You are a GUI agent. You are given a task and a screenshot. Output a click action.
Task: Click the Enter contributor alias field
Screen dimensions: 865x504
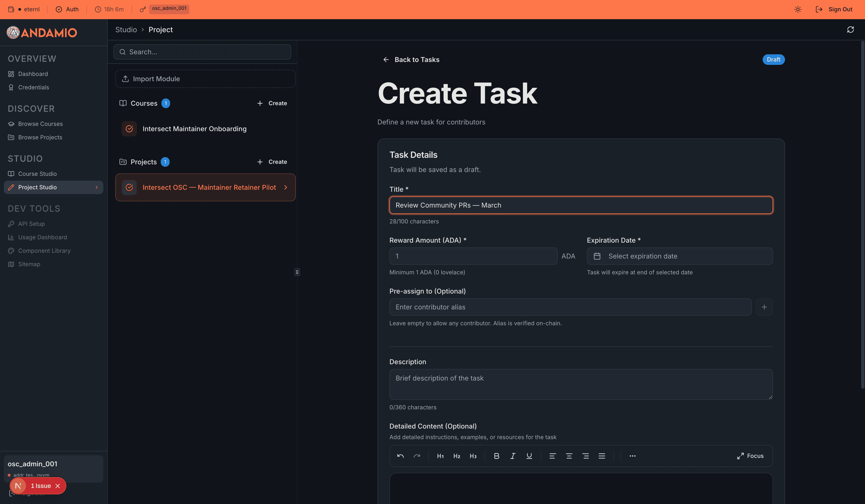(x=570, y=307)
